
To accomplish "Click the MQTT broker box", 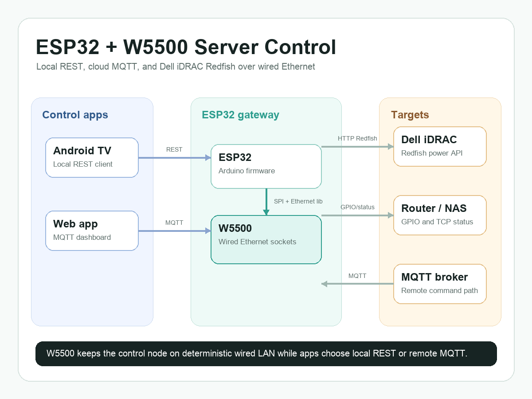I will pos(440,284).
